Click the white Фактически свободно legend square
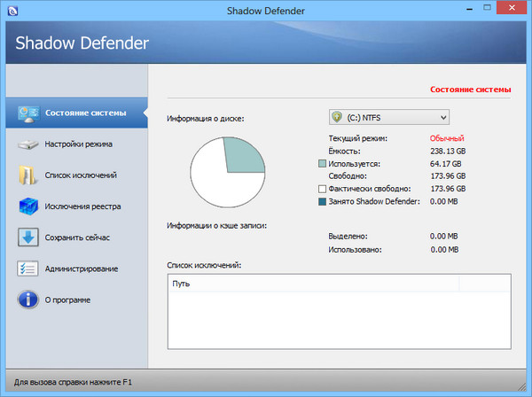Image resolution: width=532 pixels, height=397 pixels. click(323, 189)
